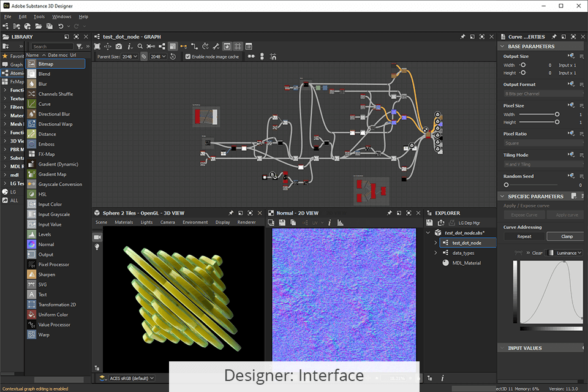Click the save all packages icon
This screenshot has width=588, height=392.
tap(50, 26)
